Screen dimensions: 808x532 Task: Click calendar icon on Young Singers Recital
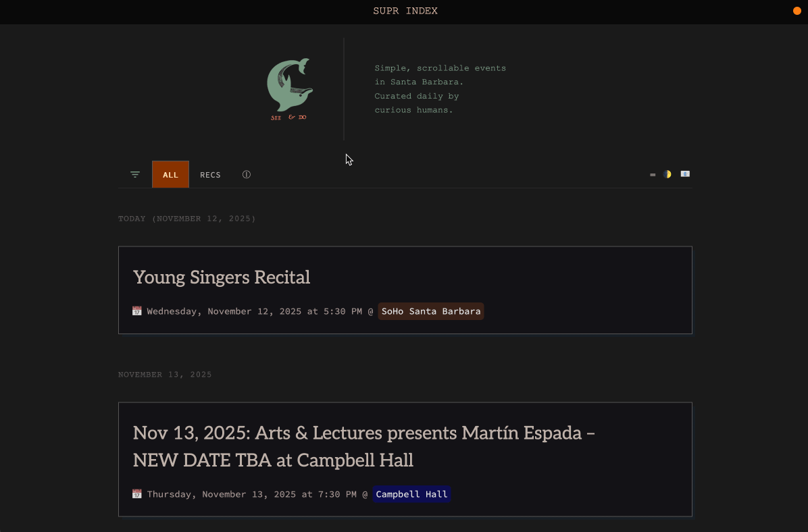click(x=137, y=311)
